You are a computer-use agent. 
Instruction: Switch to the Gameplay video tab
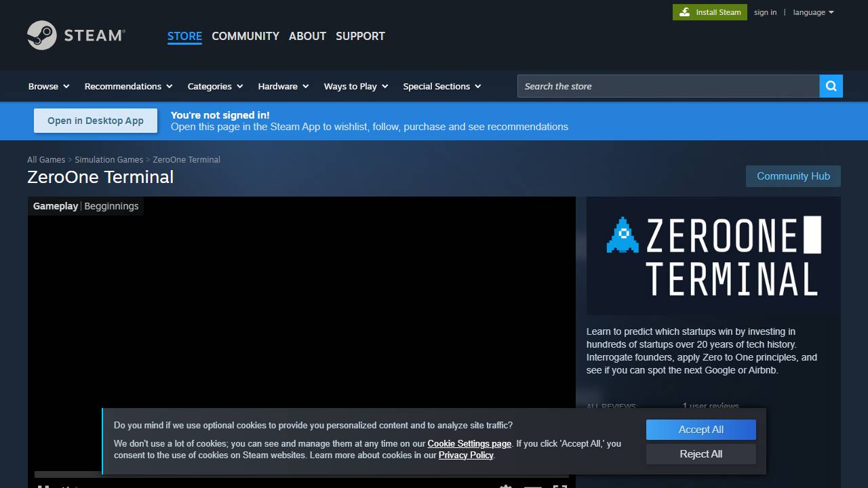click(x=56, y=206)
